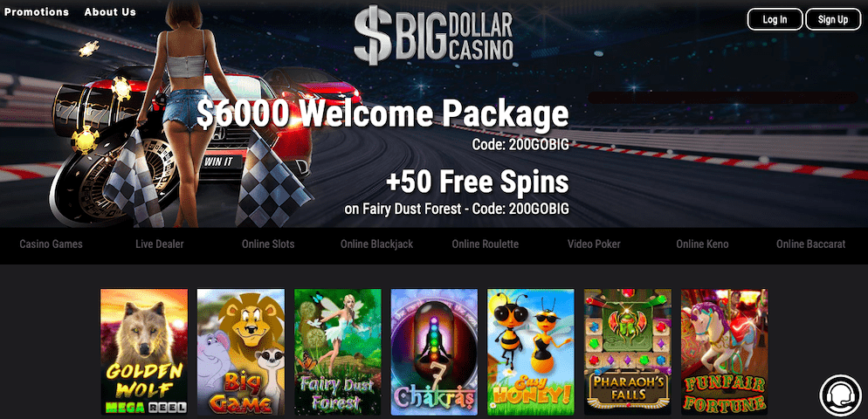
Task: Launch the Big Game slot thumbnail
Action: 241,352
